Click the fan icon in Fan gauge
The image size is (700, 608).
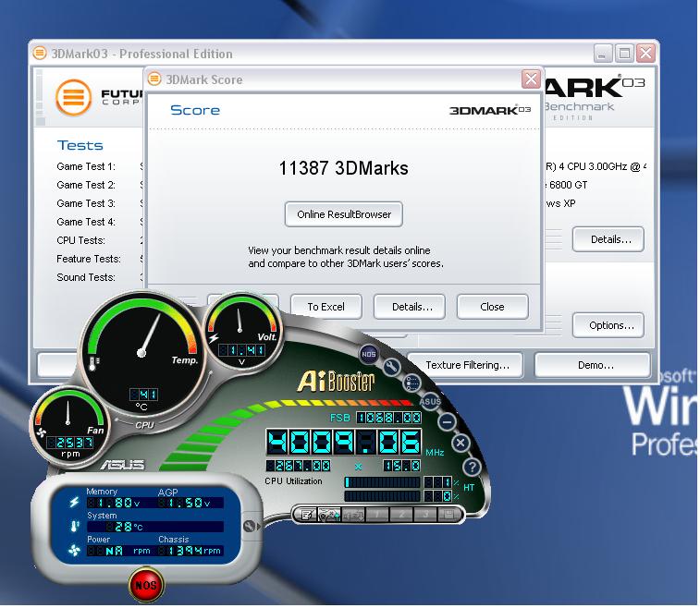(x=41, y=432)
